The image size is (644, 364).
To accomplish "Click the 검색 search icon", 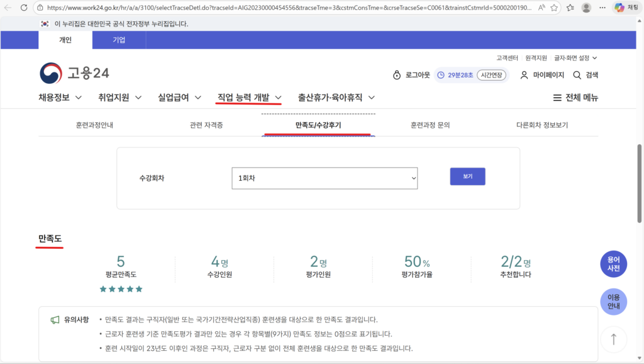I will [576, 75].
